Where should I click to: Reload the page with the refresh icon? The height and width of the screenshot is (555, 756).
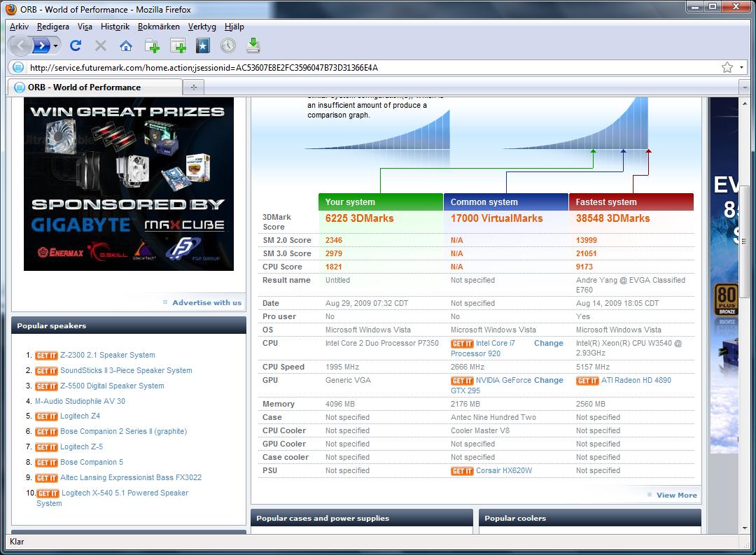point(75,45)
